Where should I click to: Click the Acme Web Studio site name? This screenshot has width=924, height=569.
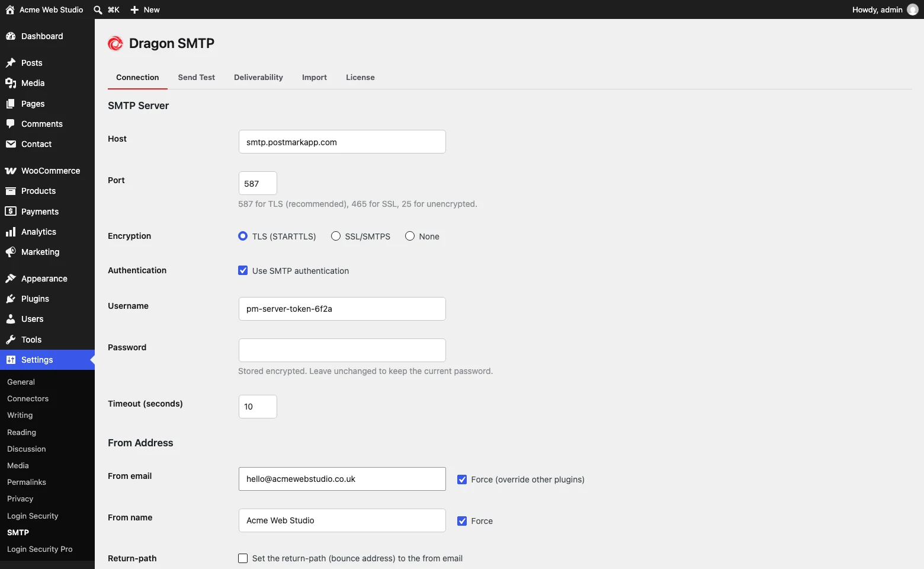pyautogui.click(x=52, y=9)
